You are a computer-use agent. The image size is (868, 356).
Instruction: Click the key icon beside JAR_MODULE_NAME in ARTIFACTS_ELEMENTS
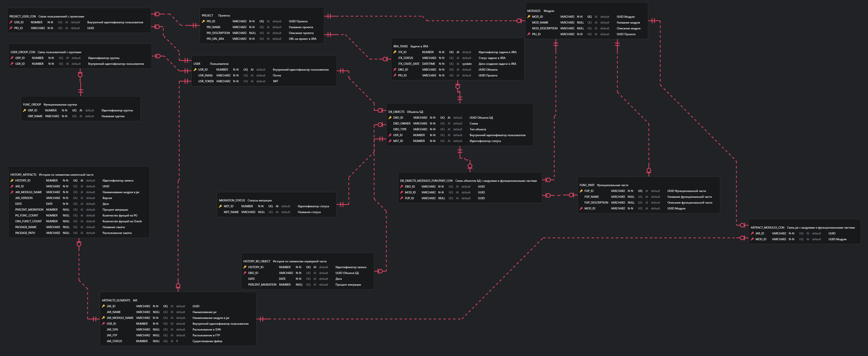point(103,318)
